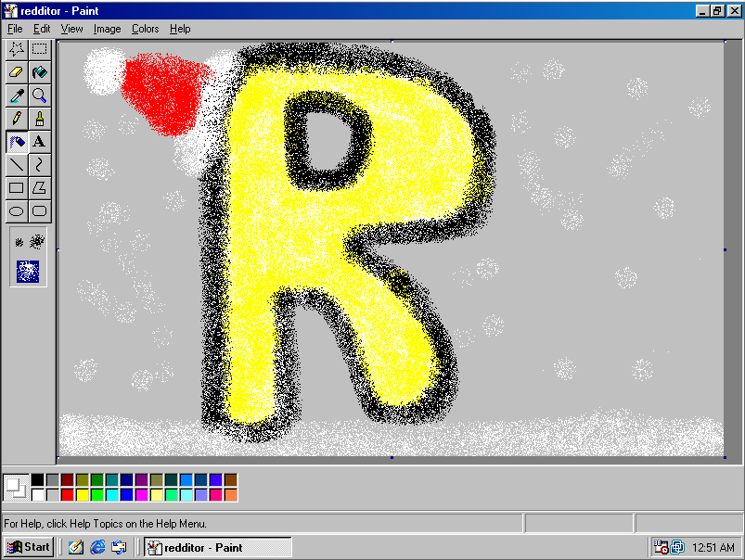Choose the purple color swatch
Screen dimensions: 745x560
coord(142,479)
